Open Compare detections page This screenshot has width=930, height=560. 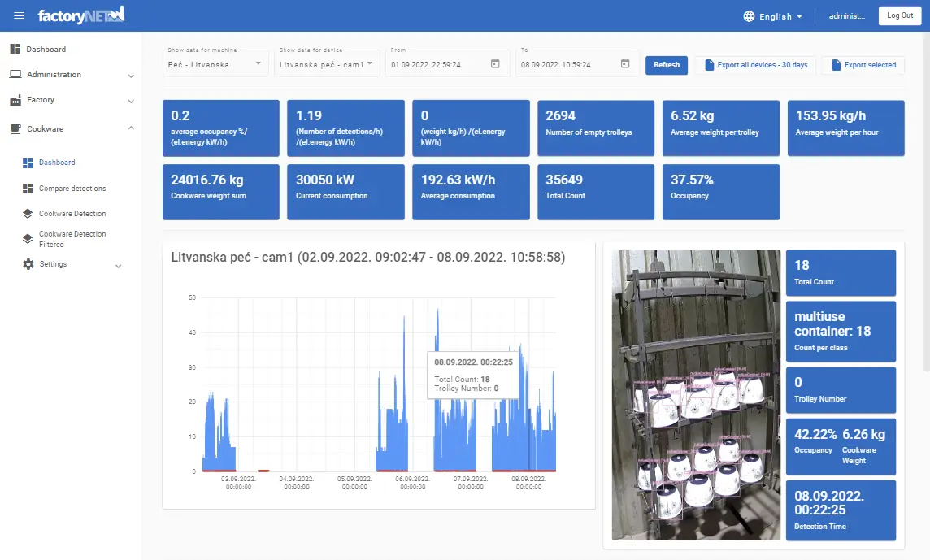(72, 189)
